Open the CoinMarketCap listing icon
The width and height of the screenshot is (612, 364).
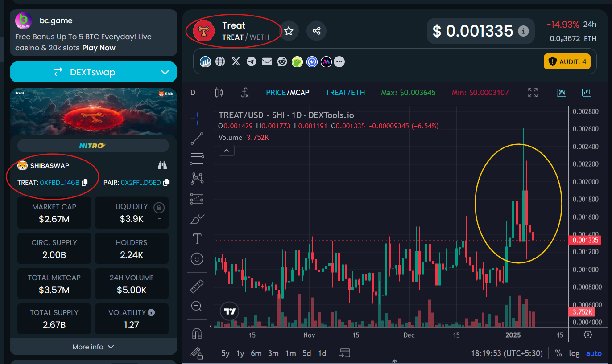(x=312, y=61)
